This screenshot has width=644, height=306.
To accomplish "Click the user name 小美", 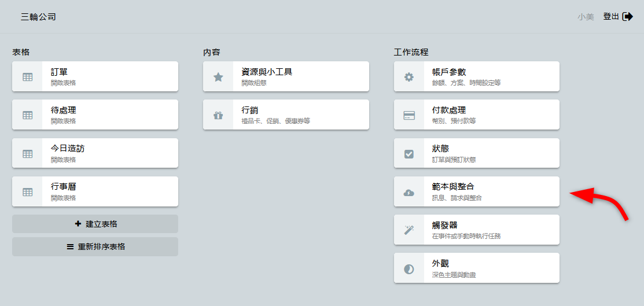I will [586, 17].
